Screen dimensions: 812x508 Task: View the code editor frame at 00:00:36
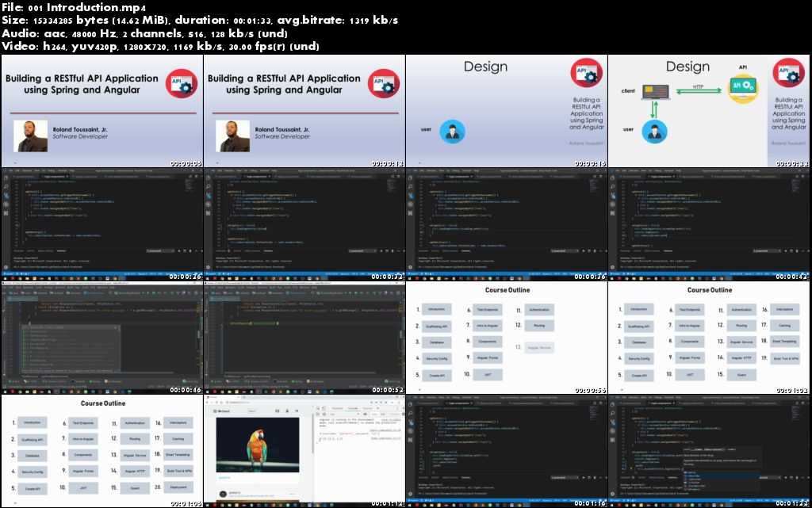point(507,224)
